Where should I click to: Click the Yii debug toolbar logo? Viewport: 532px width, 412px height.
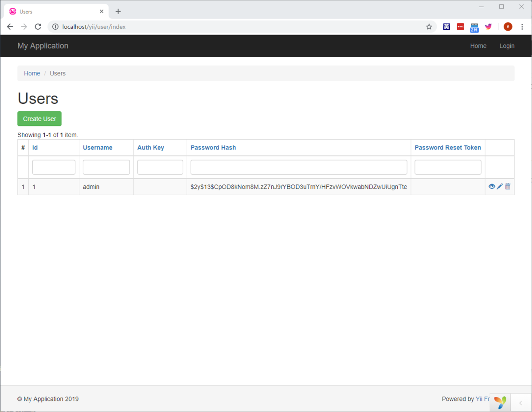(x=501, y=402)
